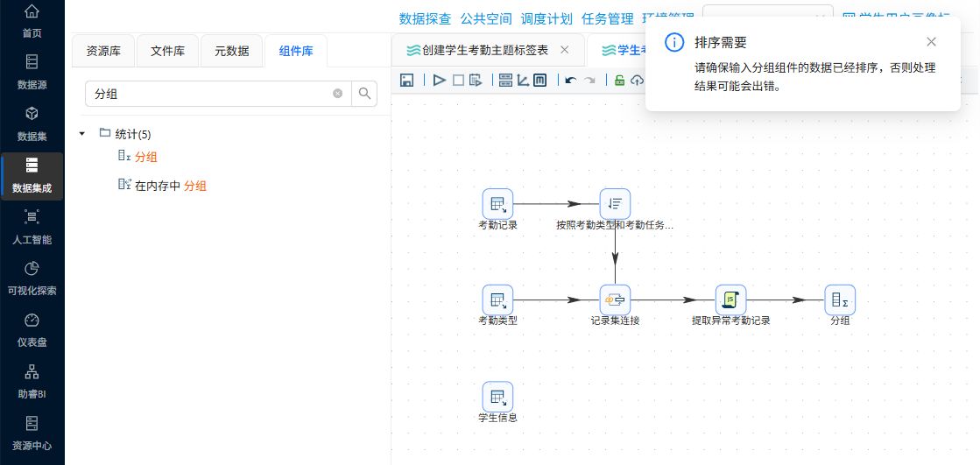
Task: Select 数据集成 in the sidebar
Action: [x=32, y=176]
